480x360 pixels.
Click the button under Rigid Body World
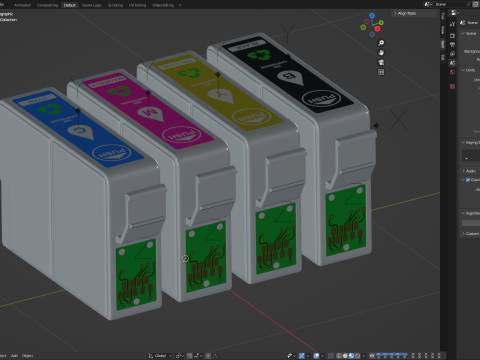471,223
